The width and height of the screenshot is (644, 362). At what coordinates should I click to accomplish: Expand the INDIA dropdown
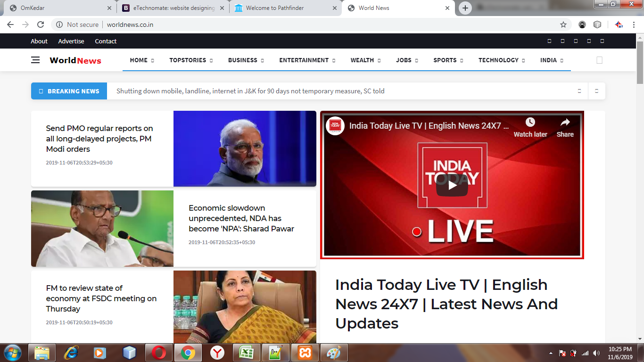click(552, 60)
